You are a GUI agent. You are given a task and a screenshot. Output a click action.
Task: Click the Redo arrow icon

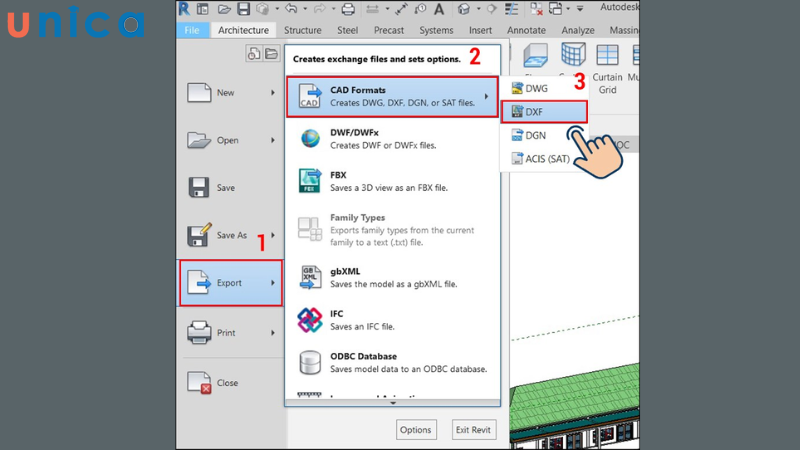point(320,8)
